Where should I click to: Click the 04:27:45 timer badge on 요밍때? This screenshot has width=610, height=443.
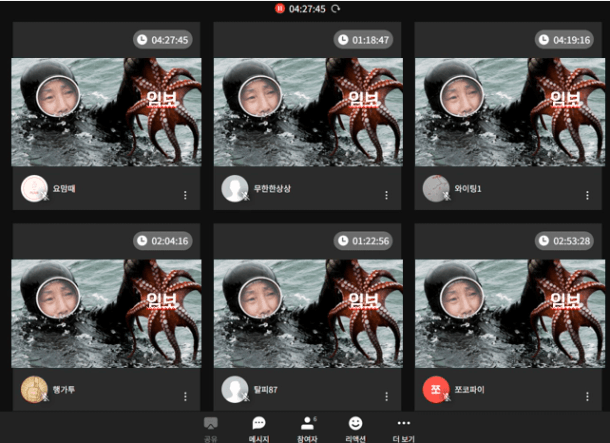click(x=163, y=40)
